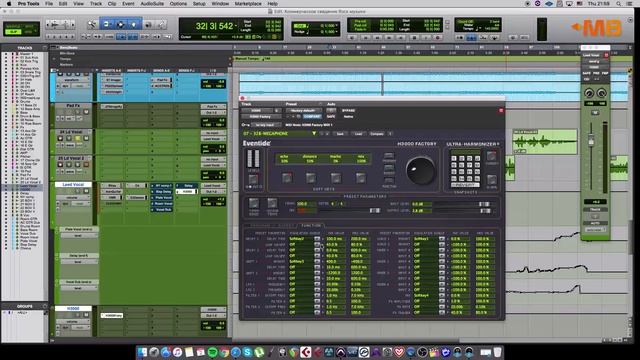
Task: Select the Zoomer tool in the toolbar
Action: point(92,24)
